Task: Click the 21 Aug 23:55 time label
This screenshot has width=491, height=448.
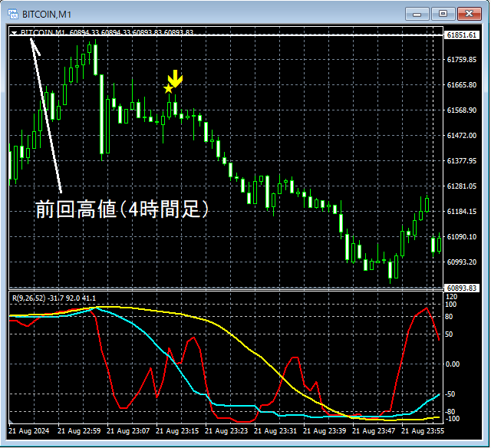Action: tap(423, 431)
